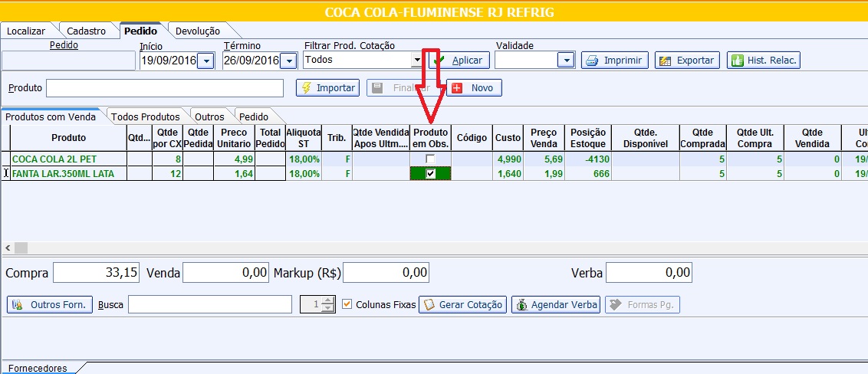Select the Produtos com Venda tab
The width and height of the screenshot is (868, 374).
[51, 116]
